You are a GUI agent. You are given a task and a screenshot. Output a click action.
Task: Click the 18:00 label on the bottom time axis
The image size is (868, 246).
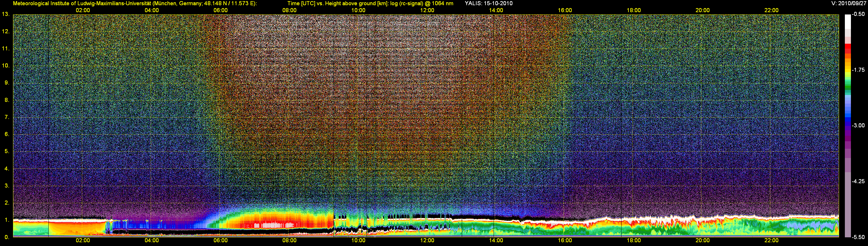coord(634,241)
